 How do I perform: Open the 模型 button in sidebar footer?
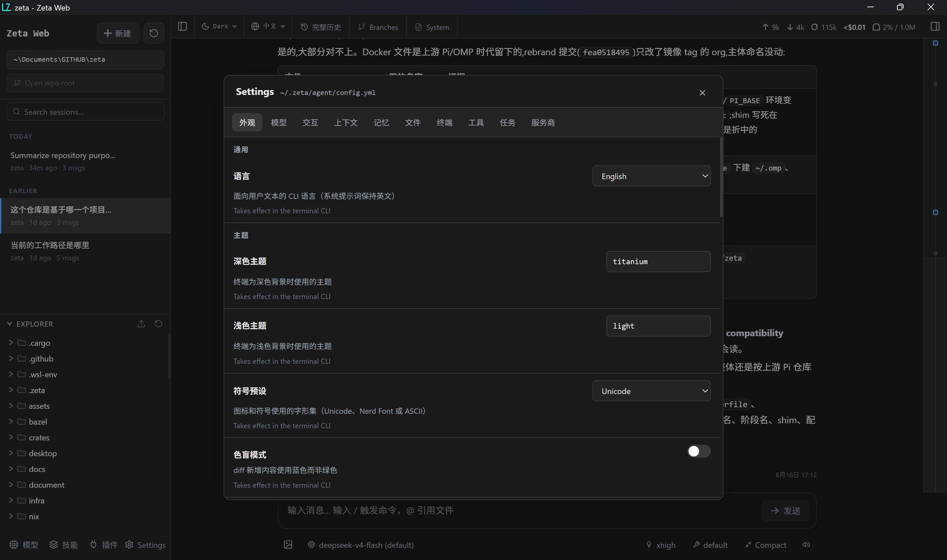(x=23, y=545)
